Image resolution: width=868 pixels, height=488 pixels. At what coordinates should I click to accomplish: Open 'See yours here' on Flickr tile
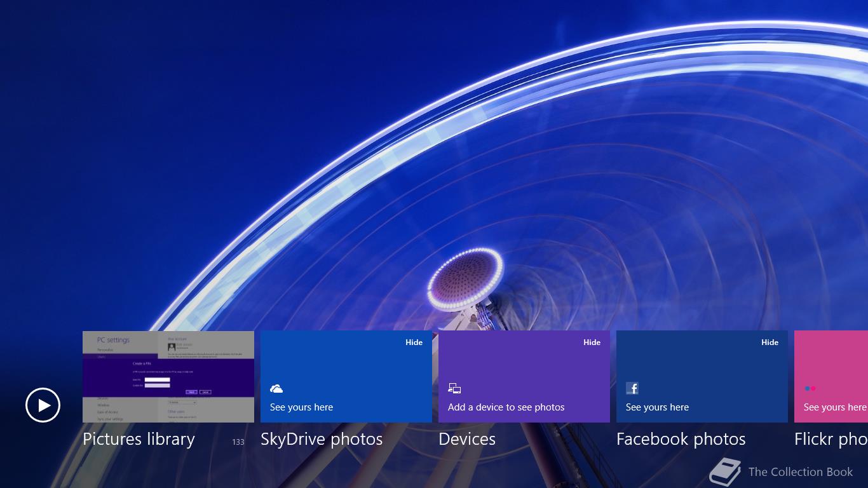click(x=835, y=407)
